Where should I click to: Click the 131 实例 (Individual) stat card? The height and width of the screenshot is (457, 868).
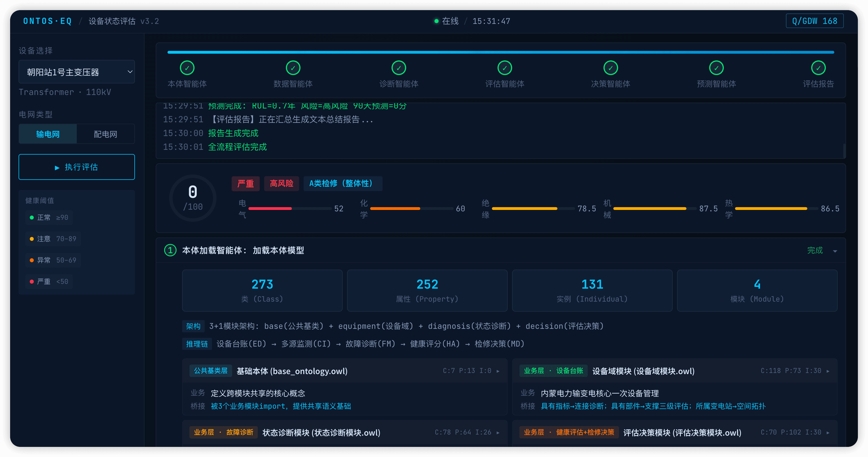[x=592, y=291]
